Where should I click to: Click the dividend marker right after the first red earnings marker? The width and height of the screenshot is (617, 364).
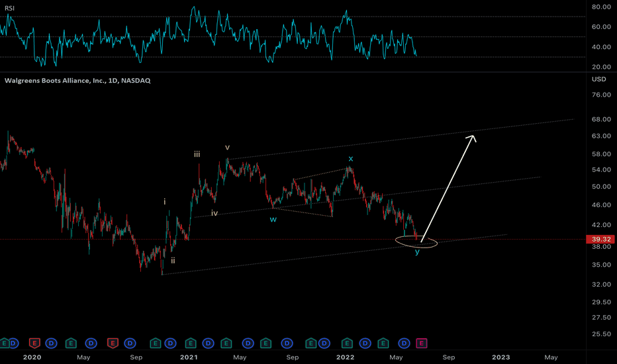tap(51, 343)
